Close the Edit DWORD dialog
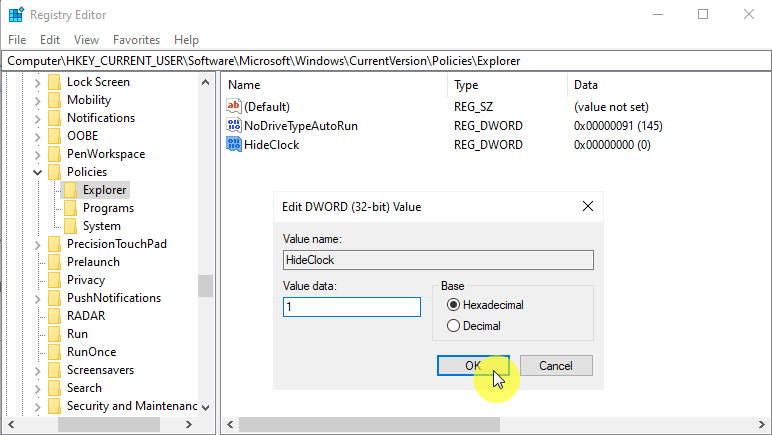 587,207
